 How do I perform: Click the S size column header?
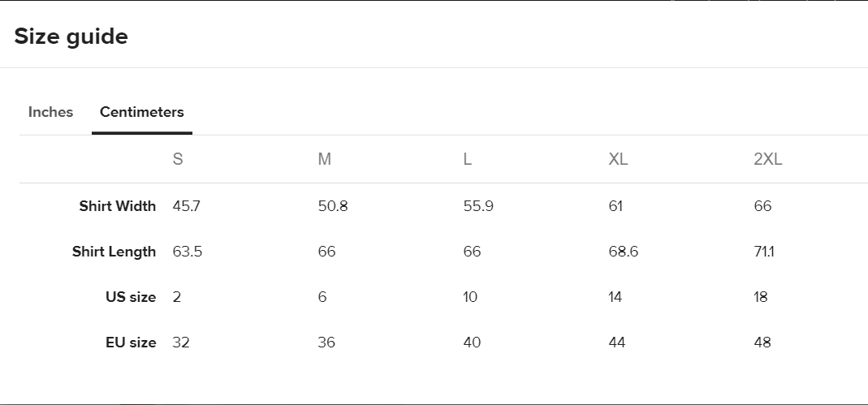(x=178, y=159)
